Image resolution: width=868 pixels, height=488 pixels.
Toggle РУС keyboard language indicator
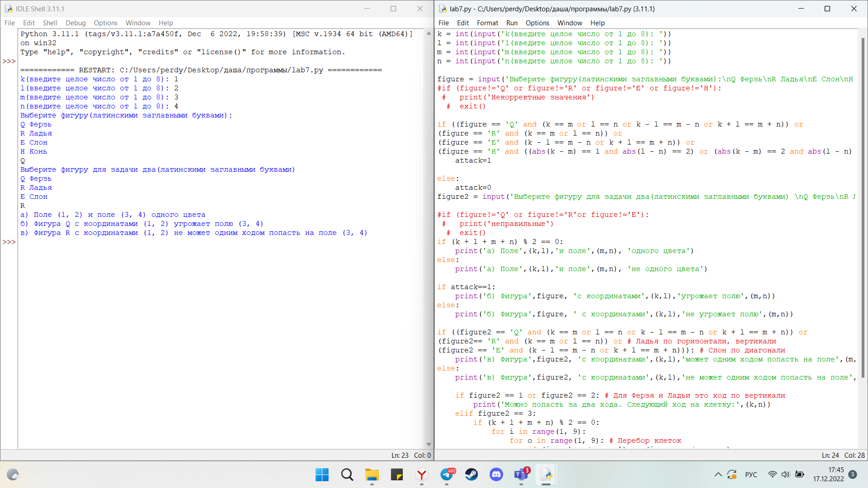[x=751, y=474]
